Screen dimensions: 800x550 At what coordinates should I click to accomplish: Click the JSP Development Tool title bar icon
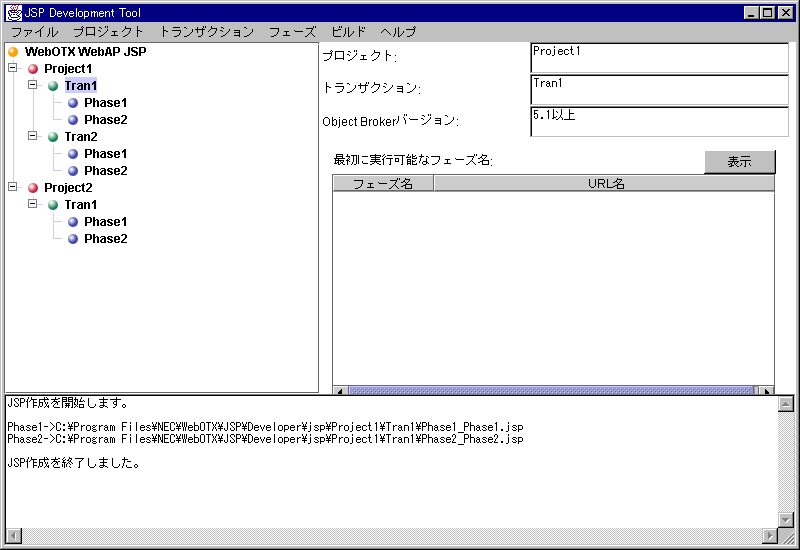click(x=14, y=13)
